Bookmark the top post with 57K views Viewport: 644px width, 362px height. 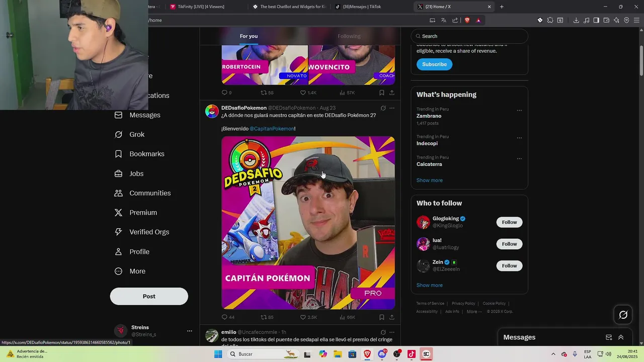382,93
